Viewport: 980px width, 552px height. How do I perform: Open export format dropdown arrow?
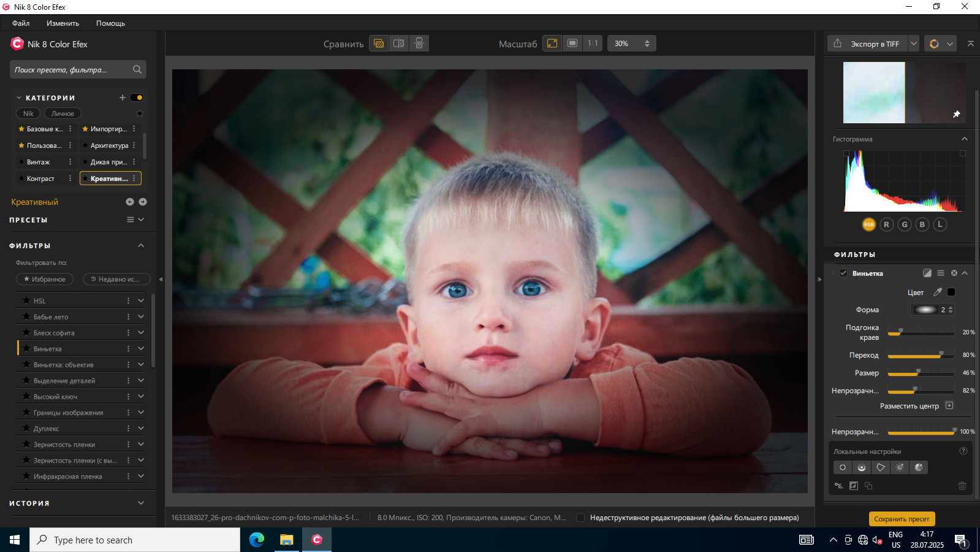click(913, 44)
